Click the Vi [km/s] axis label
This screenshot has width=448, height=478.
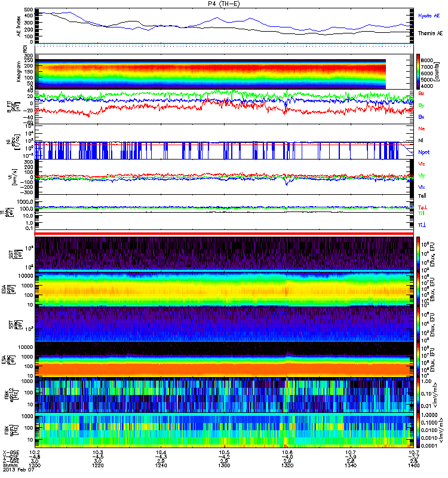coord(14,177)
